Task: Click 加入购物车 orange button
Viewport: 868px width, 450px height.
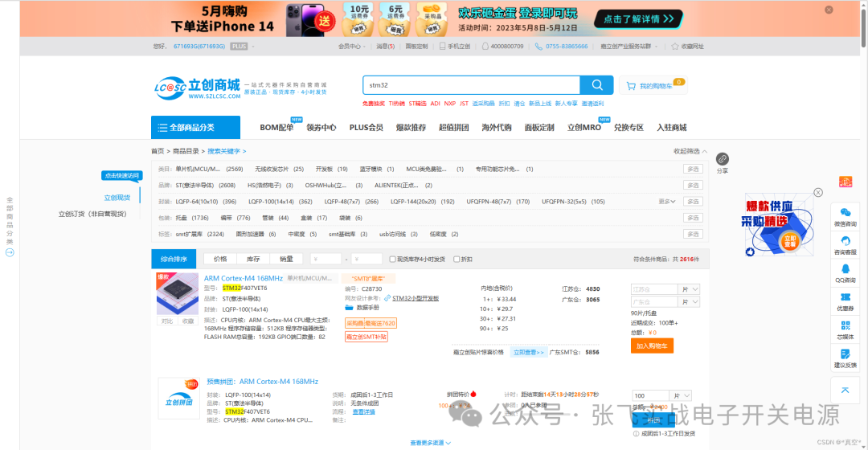Action: [x=652, y=346]
